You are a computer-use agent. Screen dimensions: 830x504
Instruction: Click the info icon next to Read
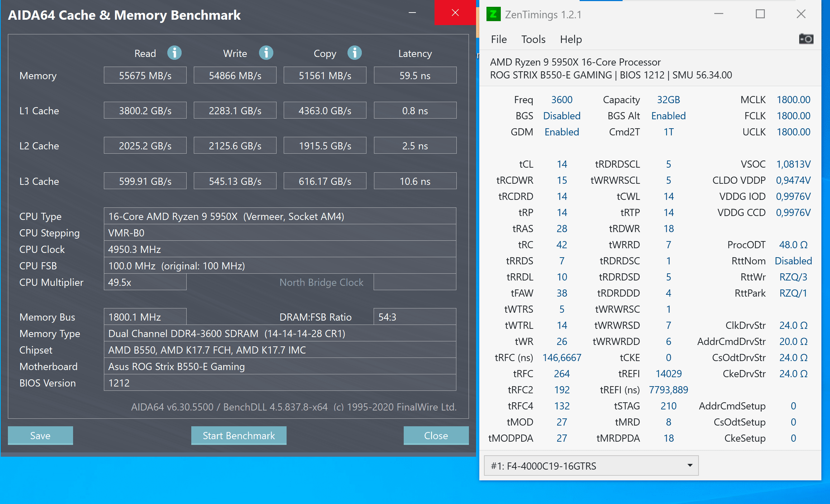coord(174,53)
